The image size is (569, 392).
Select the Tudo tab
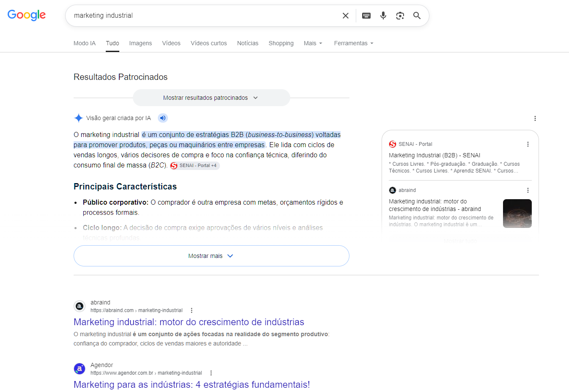[x=113, y=43]
